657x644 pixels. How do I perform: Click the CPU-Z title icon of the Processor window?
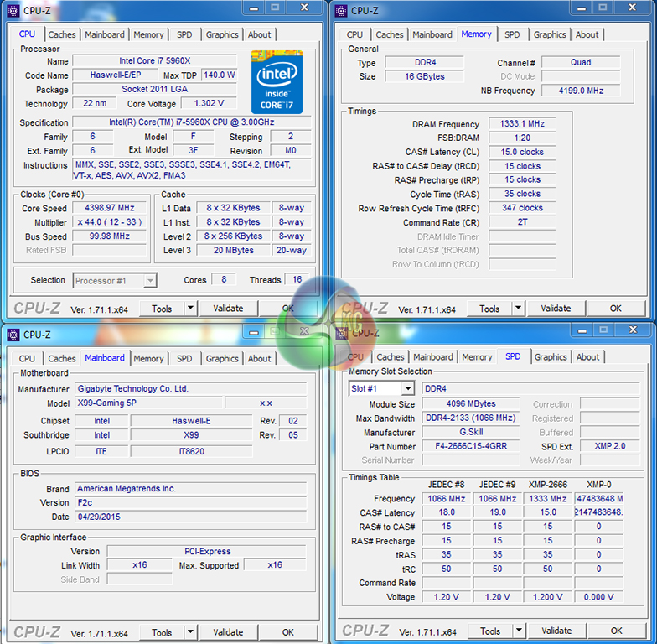point(13,10)
